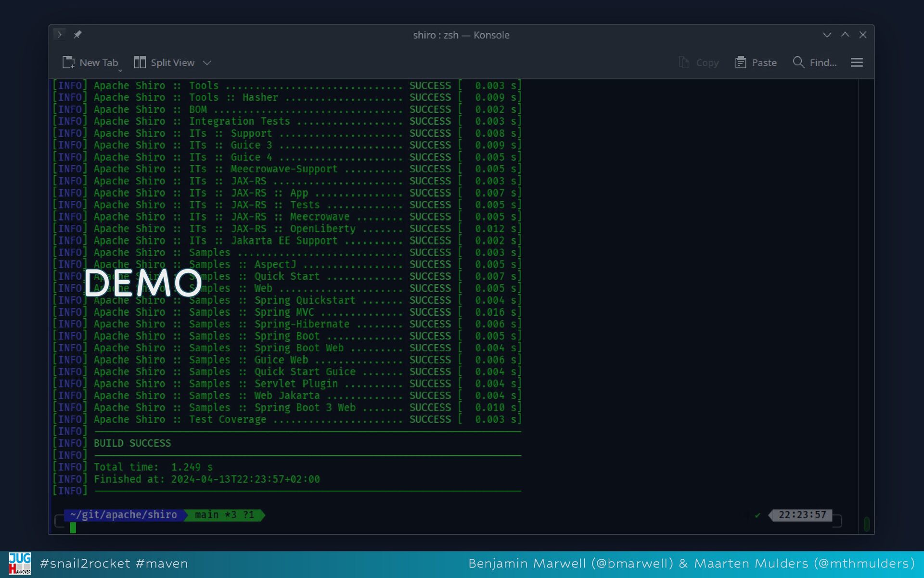Viewport: 924px width, 578px height.
Task: Click the ~/git/apache/shiro prompt segment
Action: tap(123, 515)
